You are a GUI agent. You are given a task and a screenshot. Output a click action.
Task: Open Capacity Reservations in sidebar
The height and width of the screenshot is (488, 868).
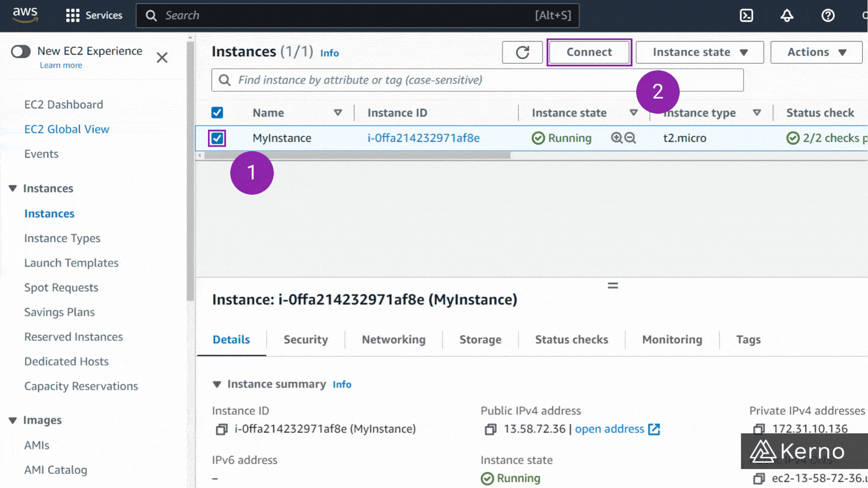(x=81, y=386)
